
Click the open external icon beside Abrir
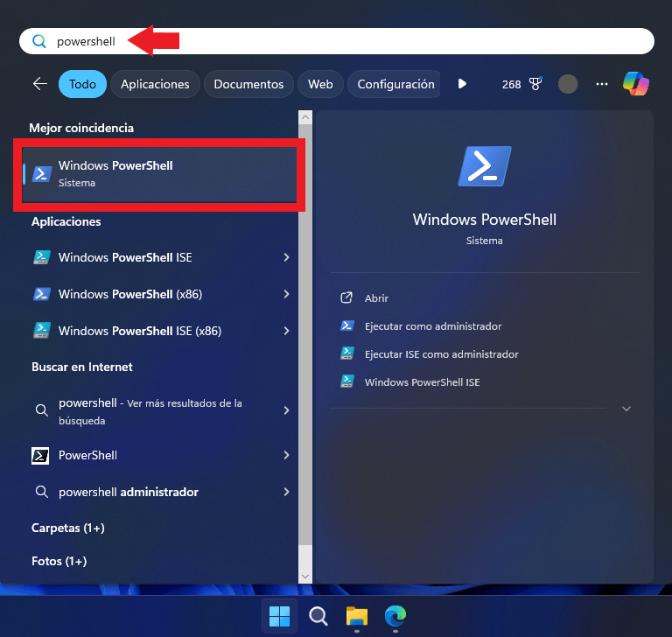coord(346,297)
